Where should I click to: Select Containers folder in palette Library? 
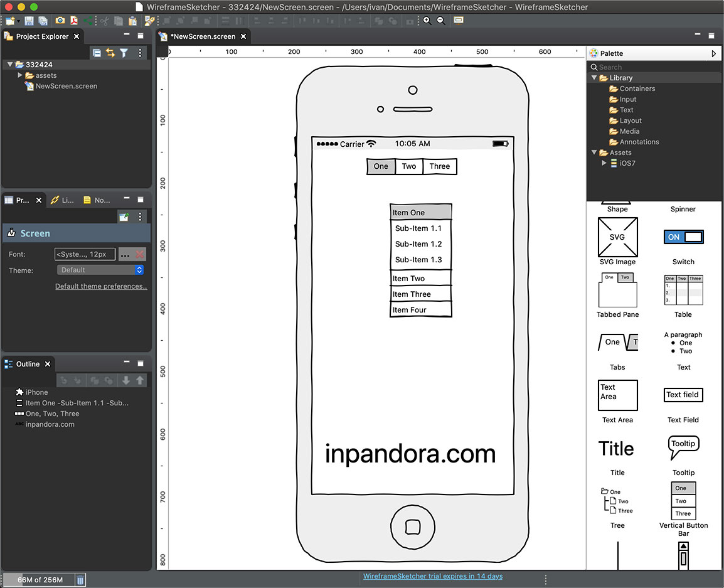click(637, 88)
